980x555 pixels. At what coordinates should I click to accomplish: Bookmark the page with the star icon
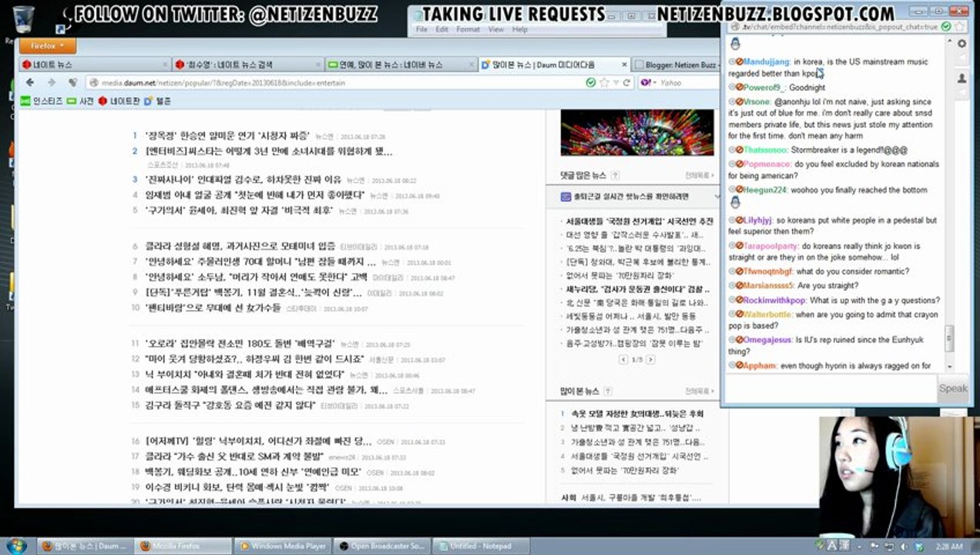(604, 82)
